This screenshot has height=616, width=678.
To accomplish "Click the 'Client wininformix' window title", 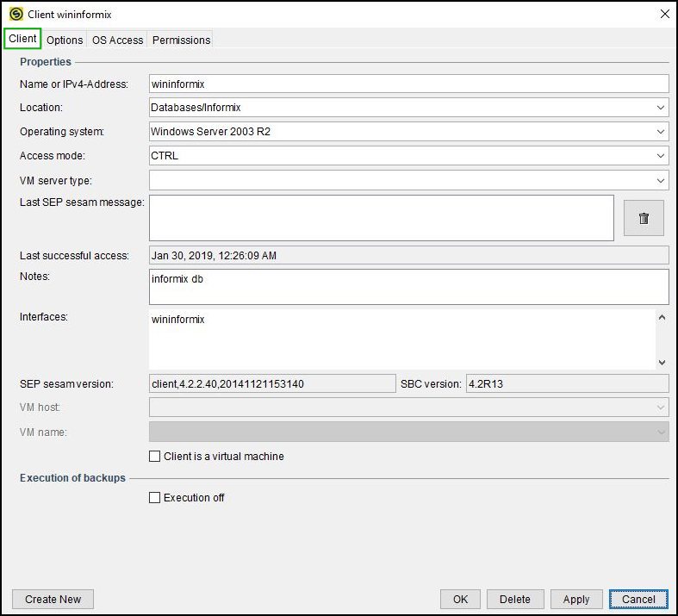I will pyautogui.click(x=70, y=15).
